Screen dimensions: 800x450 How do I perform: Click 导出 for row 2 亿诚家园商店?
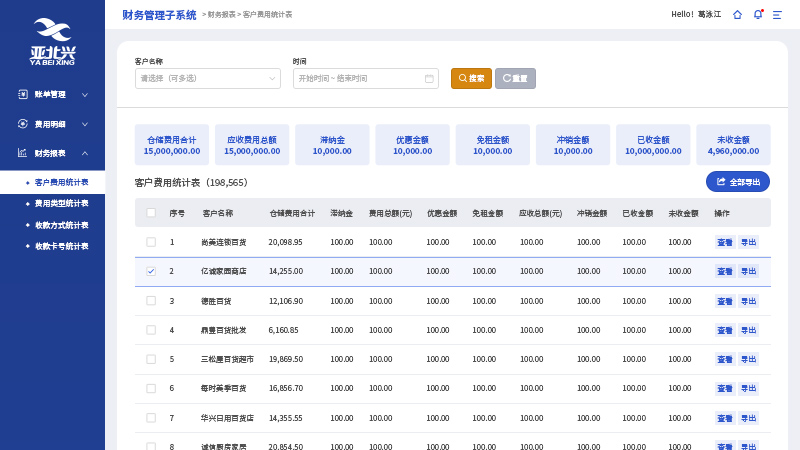[748, 271]
